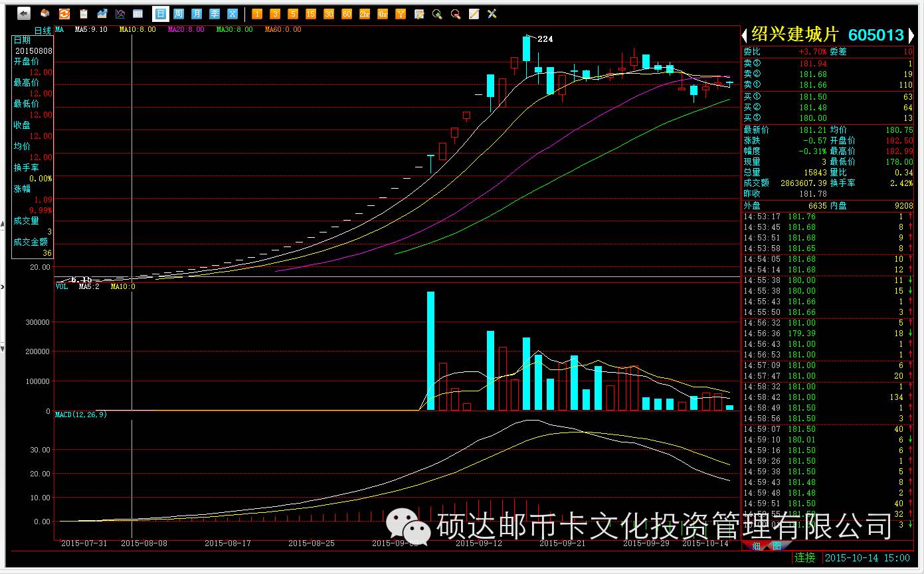Open the crossed tools settings icon
Screen dimensions: 924x574
pyautogui.click(x=492, y=13)
